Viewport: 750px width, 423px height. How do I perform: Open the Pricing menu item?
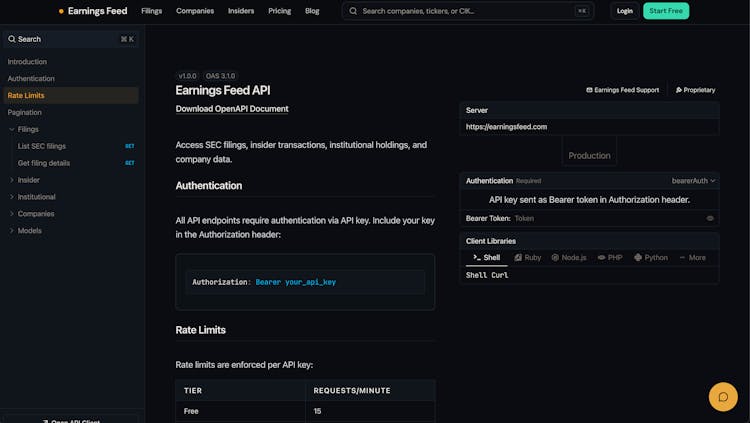[280, 11]
